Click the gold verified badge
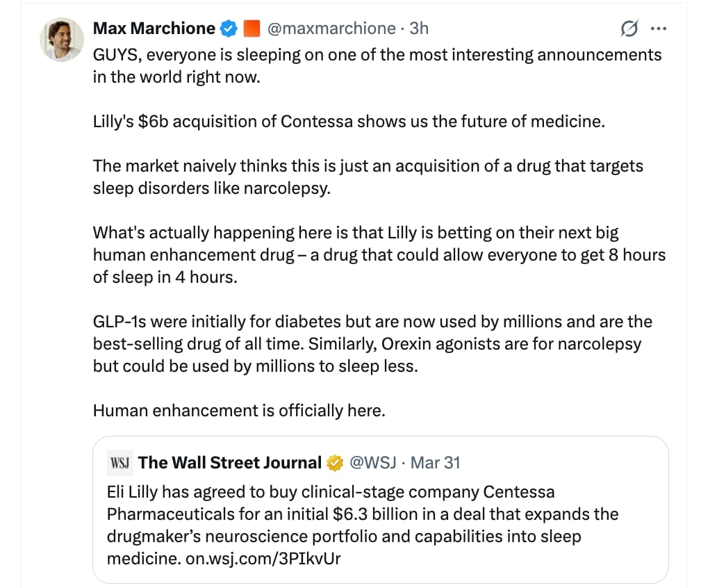Image resolution: width=717 pixels, height=588 pixels. click(x=336, y=463)
